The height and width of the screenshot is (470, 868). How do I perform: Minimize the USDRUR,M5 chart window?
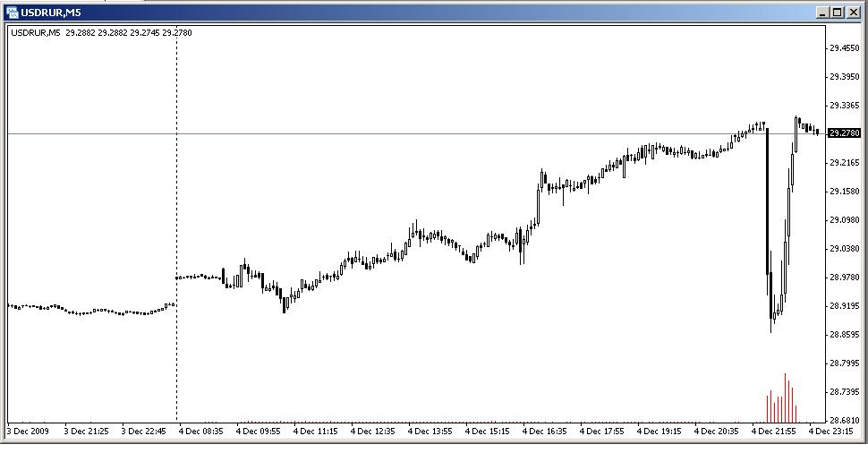tap(823, 13)
